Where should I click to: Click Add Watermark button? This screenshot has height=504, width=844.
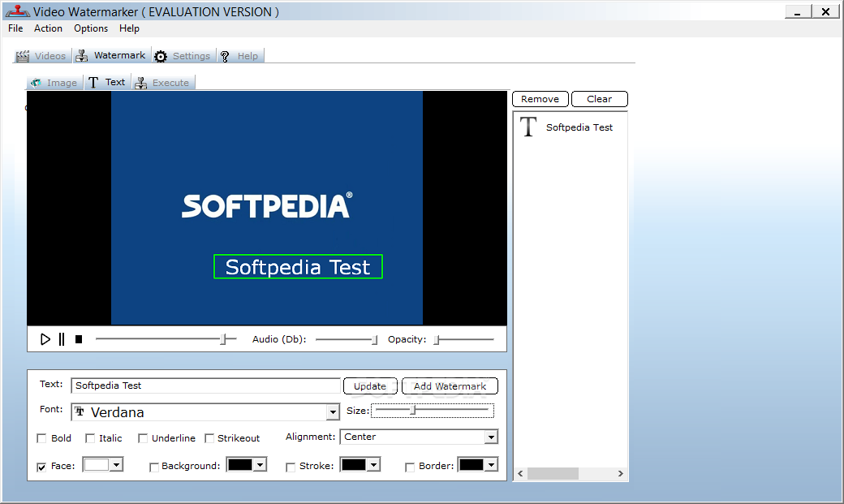(x=450, y=386)
